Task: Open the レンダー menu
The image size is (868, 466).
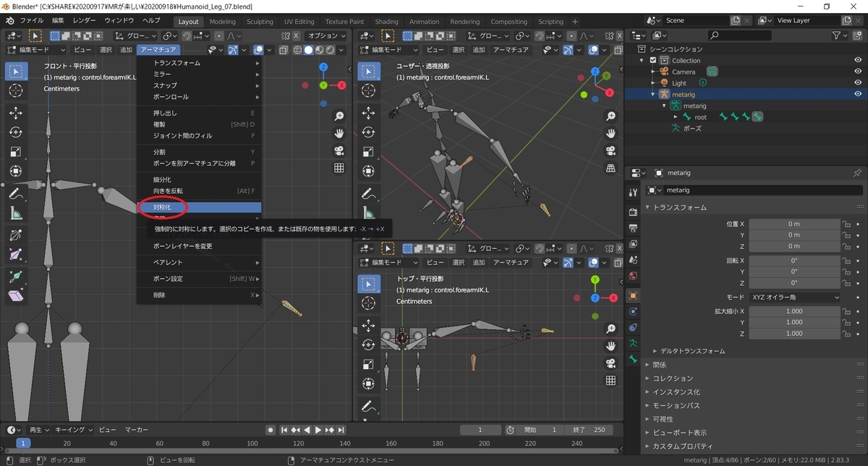Action: [x=84, y=20]
